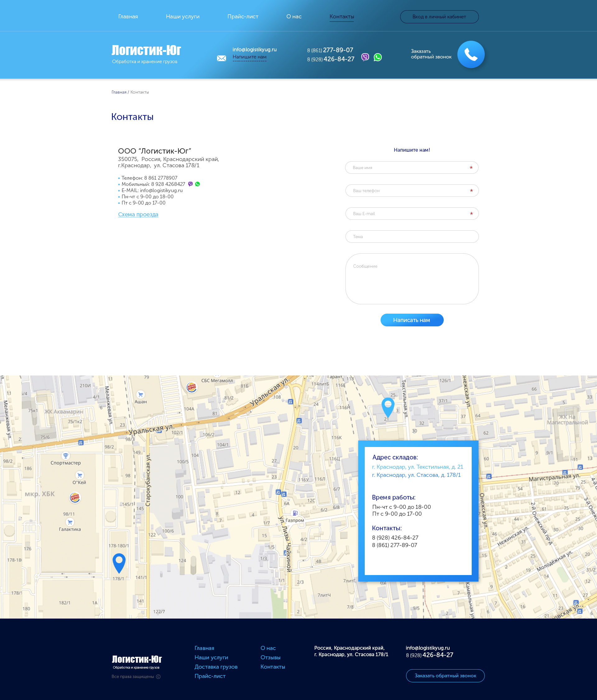Open the Viber icon beside header phone numbers
The width and height of the screenshot is (597, 700).
tap(365, 57)
